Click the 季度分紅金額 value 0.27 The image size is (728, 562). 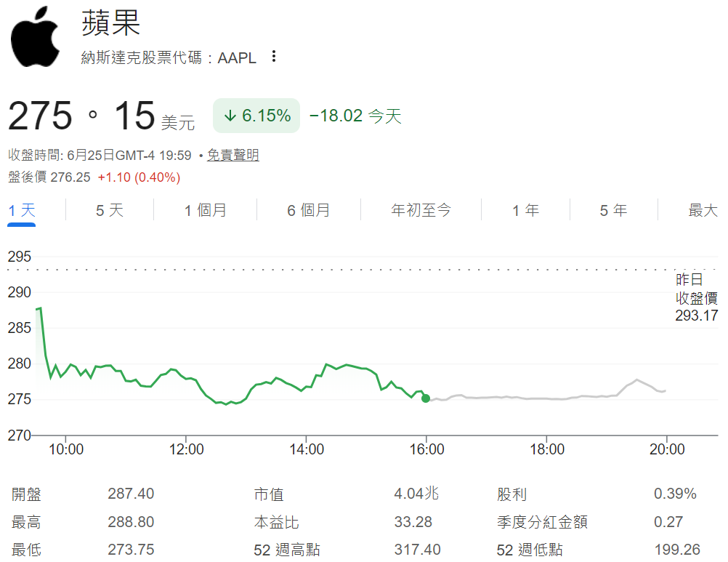(x=668, y=521)
